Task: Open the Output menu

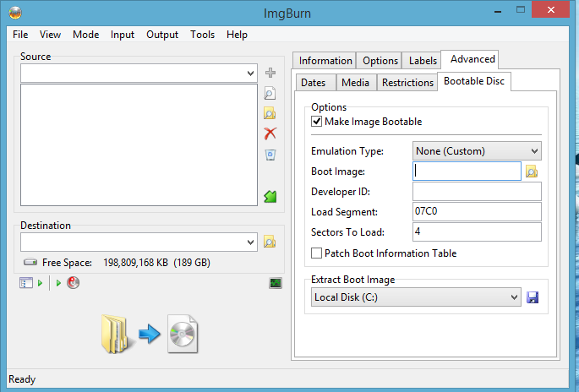Action: coord(162,35)
